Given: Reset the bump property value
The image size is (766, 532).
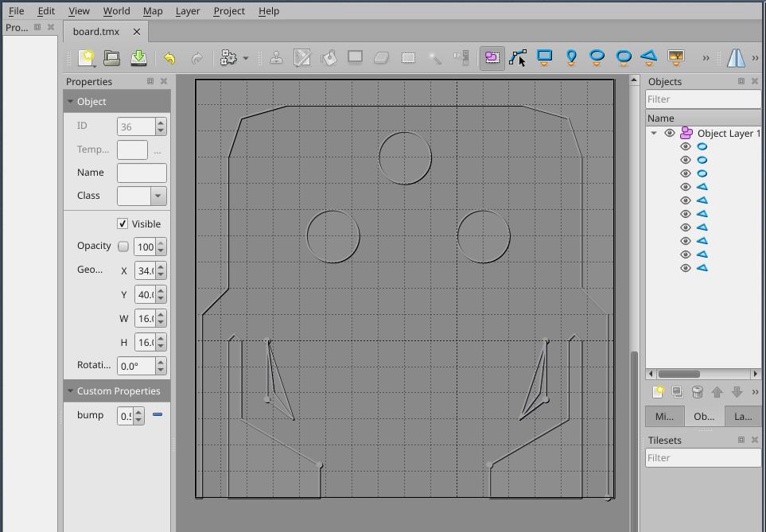Looking at the screenshot, I should (157, 415).
